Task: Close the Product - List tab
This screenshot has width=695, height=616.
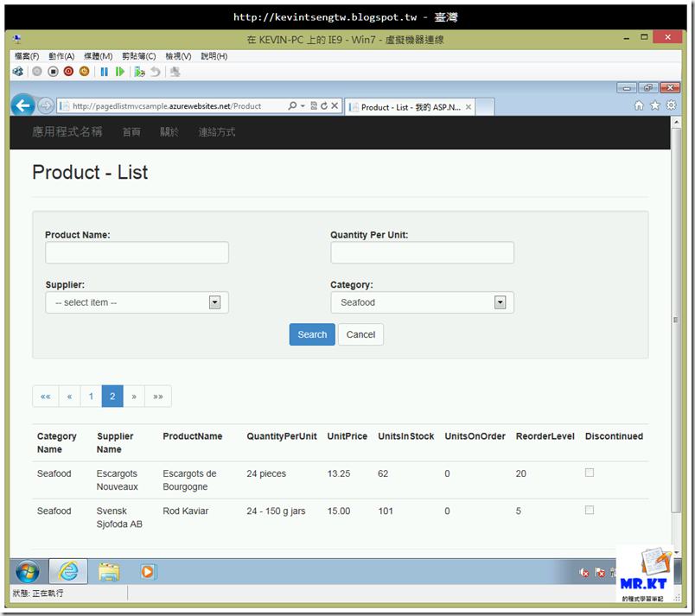Action: point(468,107)
